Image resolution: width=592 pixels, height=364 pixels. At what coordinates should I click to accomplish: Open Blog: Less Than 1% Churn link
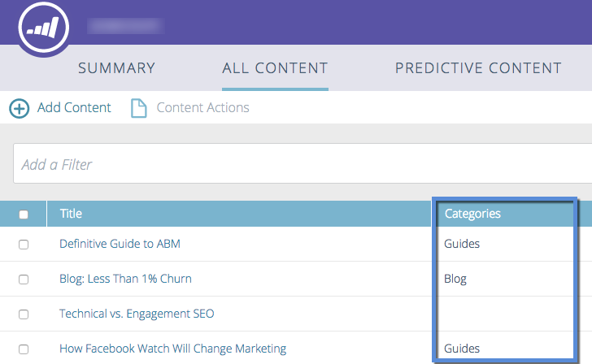tap(125, 279)
